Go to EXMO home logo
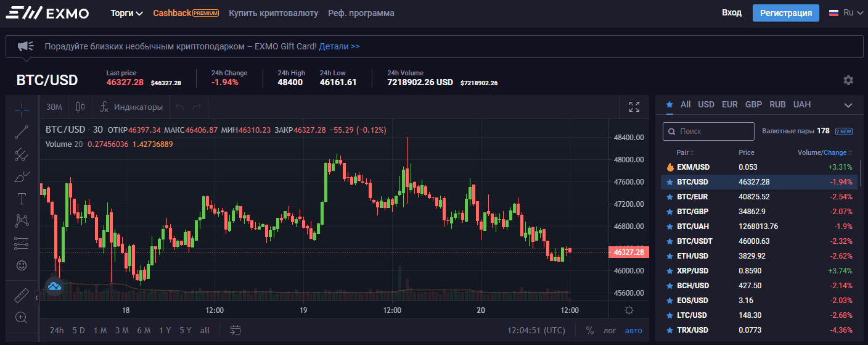 pos(47,13)
